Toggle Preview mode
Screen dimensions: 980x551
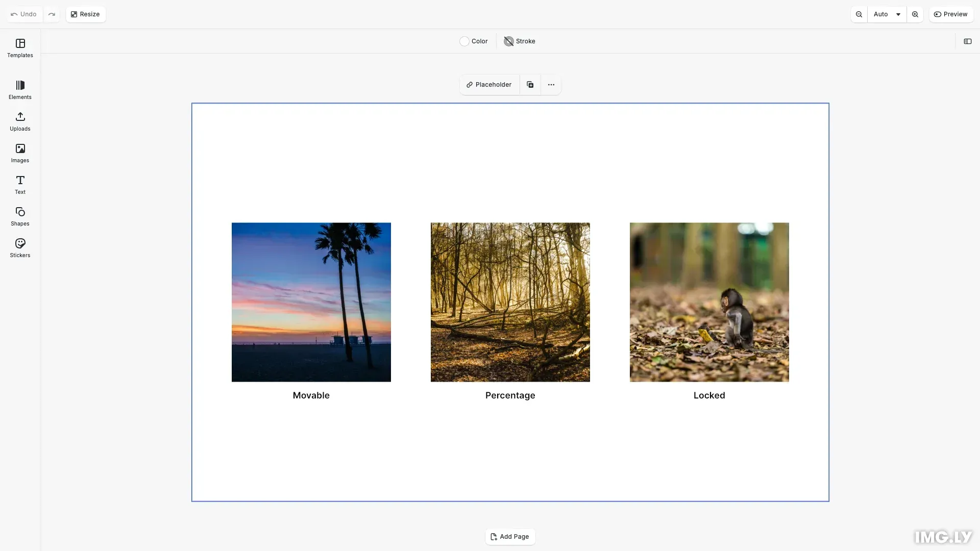[951, 14]
